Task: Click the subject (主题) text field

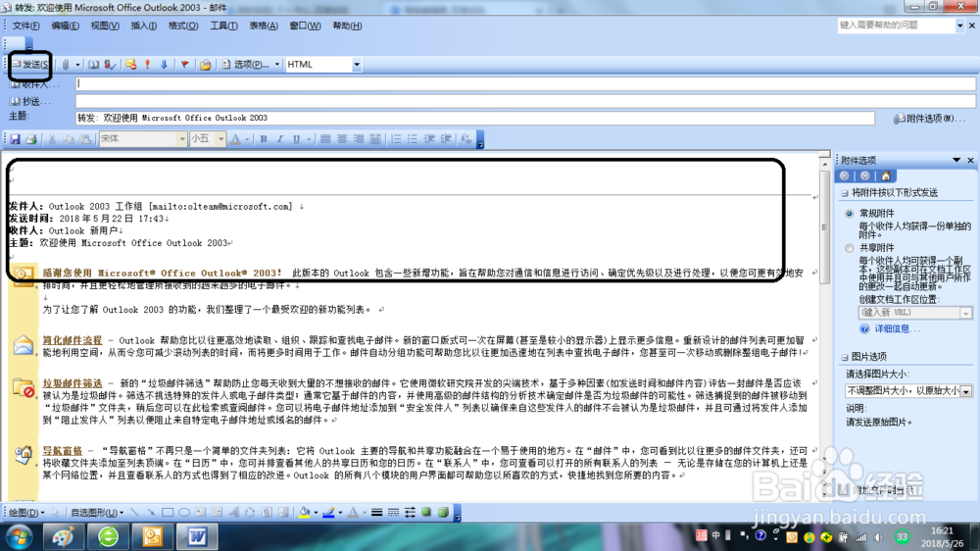Action: coord(475,118)
